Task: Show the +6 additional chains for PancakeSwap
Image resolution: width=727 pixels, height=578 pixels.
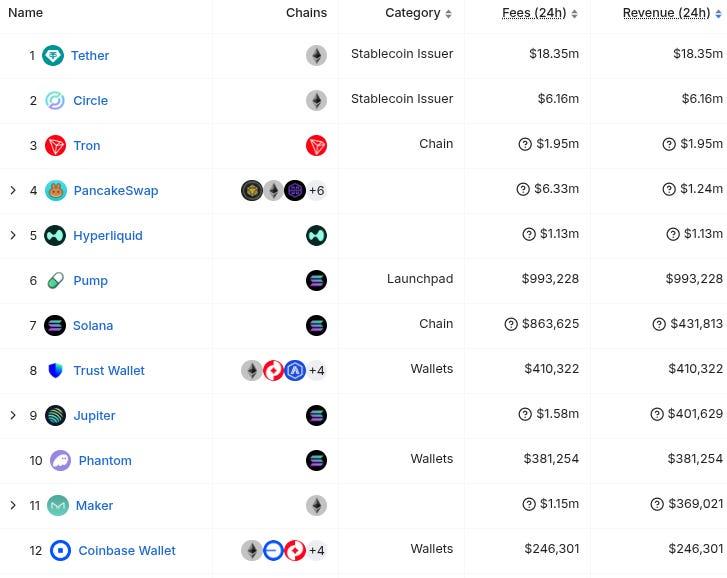Action: point(316,191)
